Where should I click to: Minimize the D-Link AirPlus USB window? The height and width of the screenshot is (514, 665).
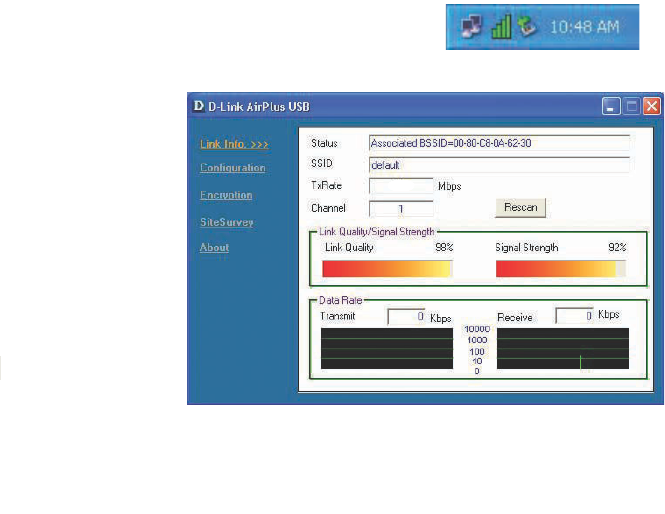(x=611, y=106)
